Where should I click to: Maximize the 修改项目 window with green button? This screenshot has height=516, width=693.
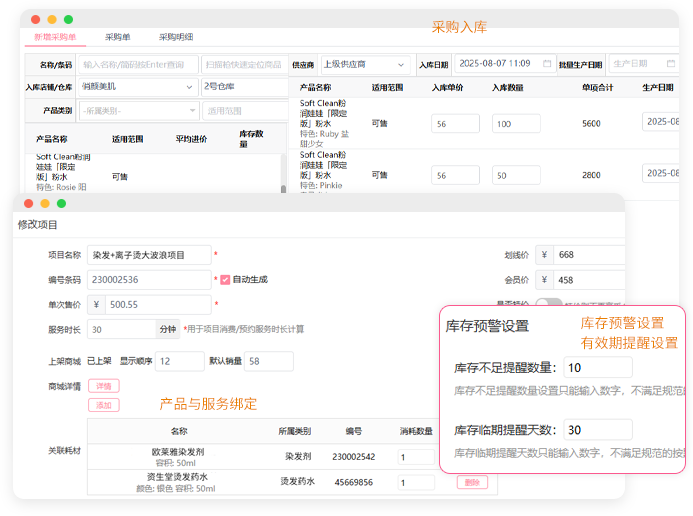click(x=61, y=203)
